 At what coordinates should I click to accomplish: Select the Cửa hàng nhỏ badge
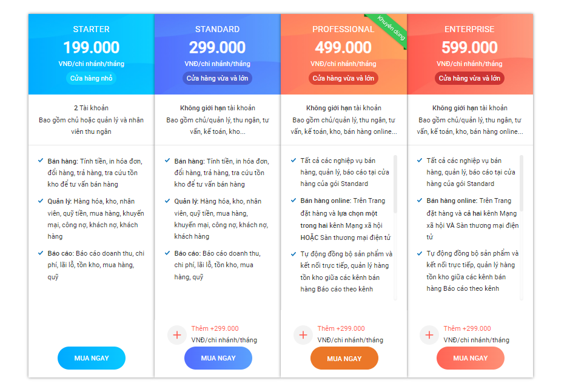[91, 78]
